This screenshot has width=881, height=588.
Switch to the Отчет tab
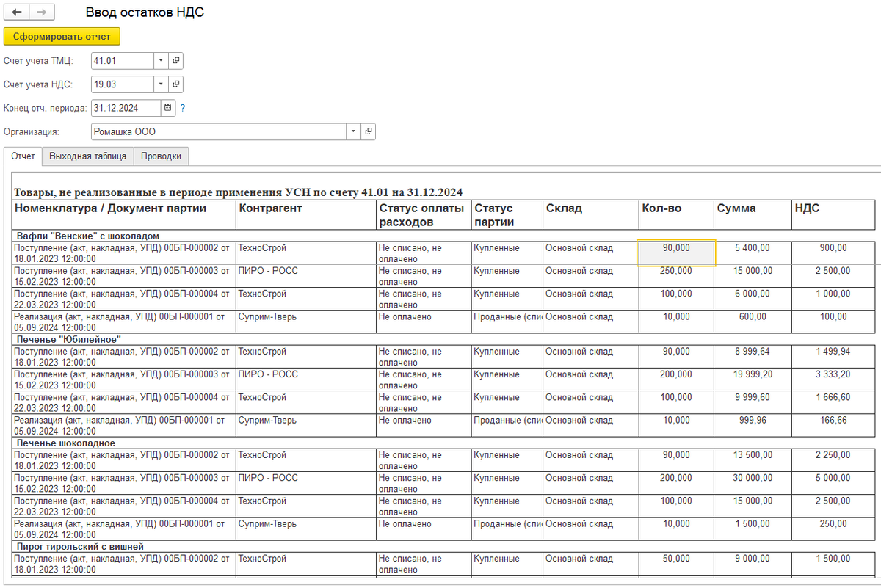pyautogui.click(x=23, y=156)
